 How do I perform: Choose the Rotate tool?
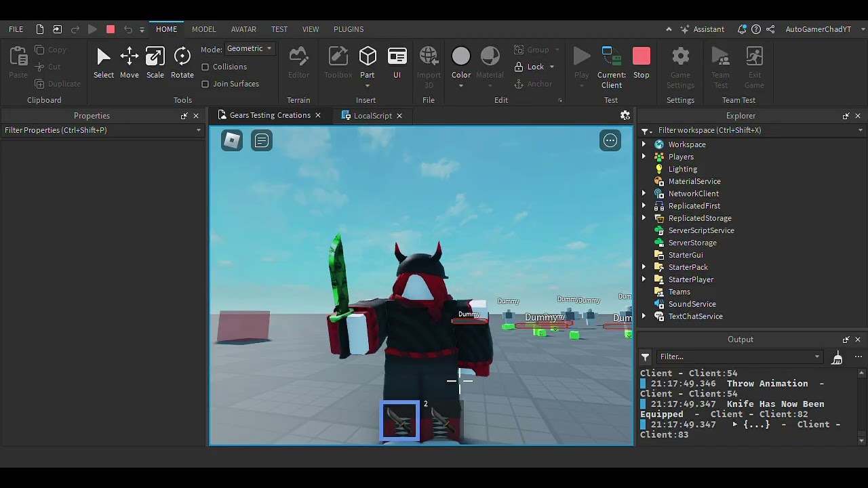coord(182,62)
